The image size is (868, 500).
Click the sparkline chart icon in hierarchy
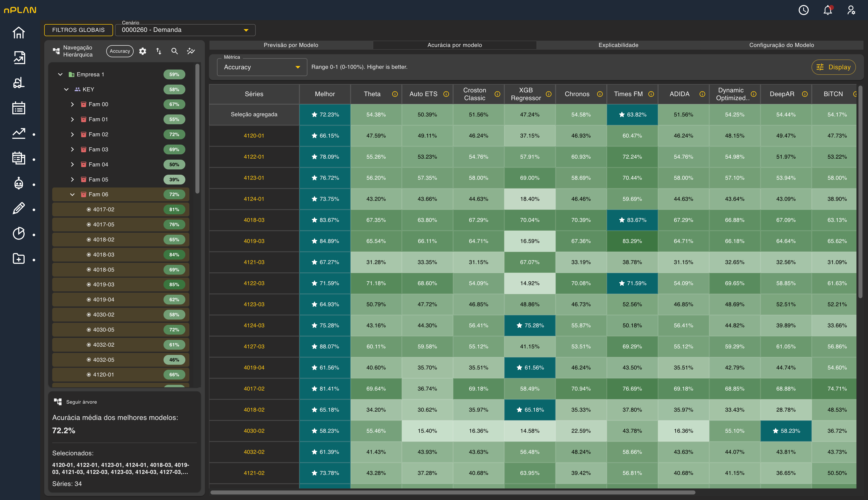click(x=191, y=51)
